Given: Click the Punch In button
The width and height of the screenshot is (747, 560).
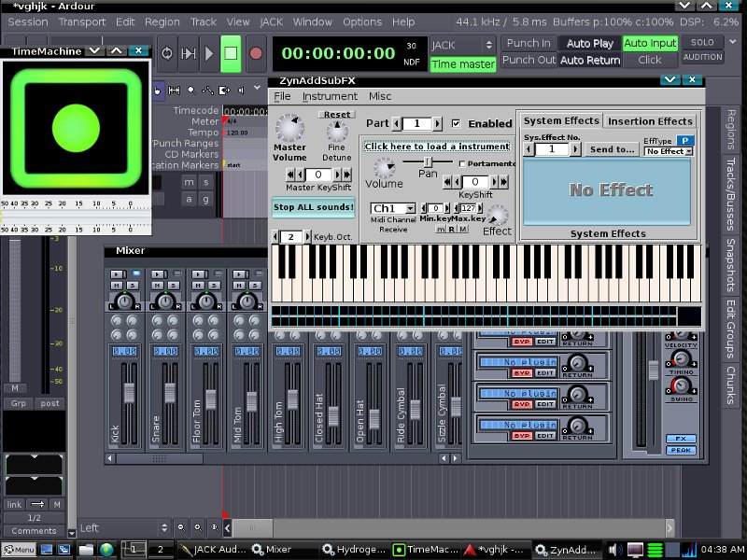Looking at the screenshot, I should pos(529,43).
